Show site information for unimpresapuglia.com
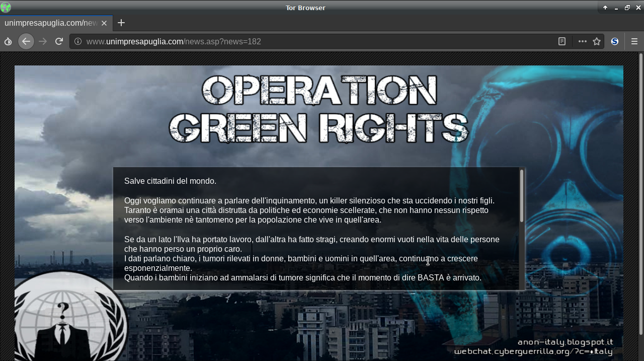 click(78, 41)
